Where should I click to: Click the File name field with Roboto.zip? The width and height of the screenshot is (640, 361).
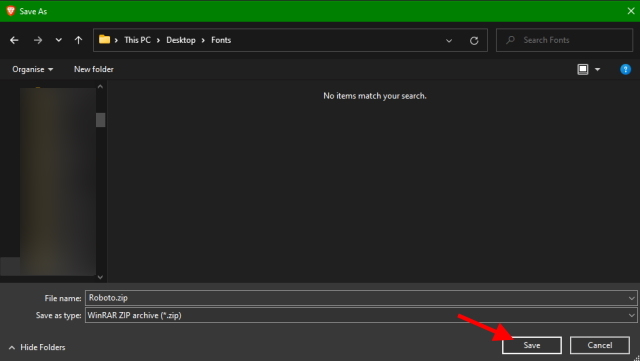[x=361, y=298]
